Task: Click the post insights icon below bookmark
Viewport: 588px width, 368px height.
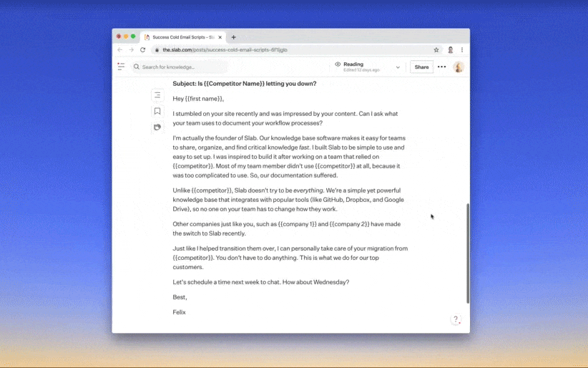Action: tap(157, 127)
